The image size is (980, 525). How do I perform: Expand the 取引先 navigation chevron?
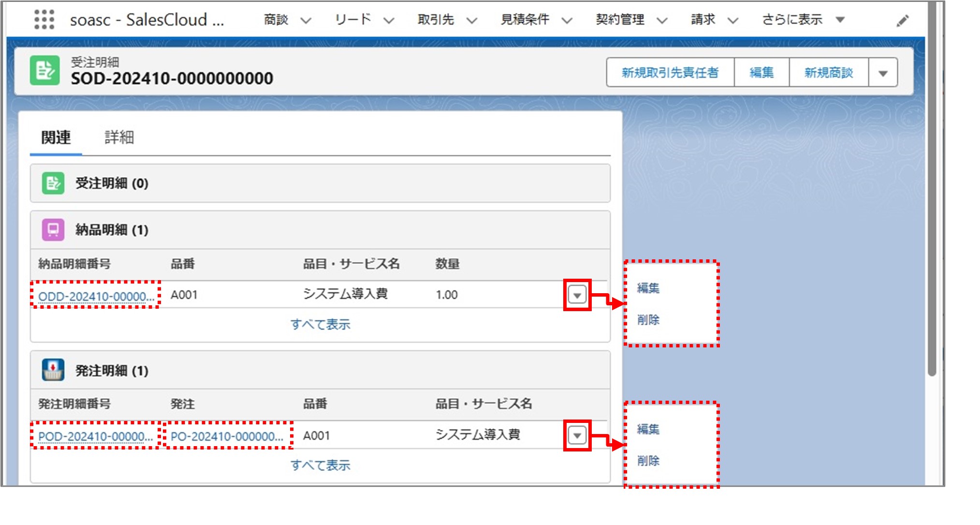coord(472,20)
